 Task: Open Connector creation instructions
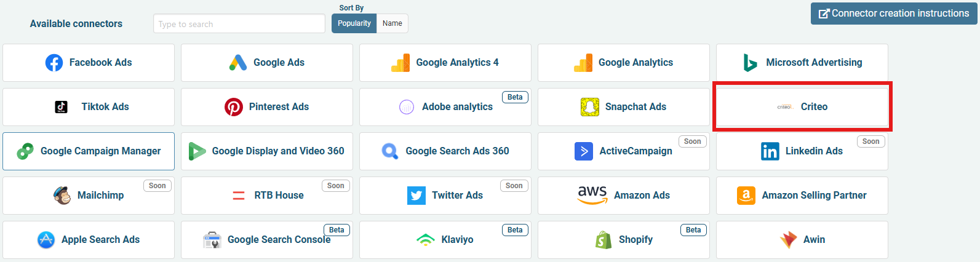(893, 14)
